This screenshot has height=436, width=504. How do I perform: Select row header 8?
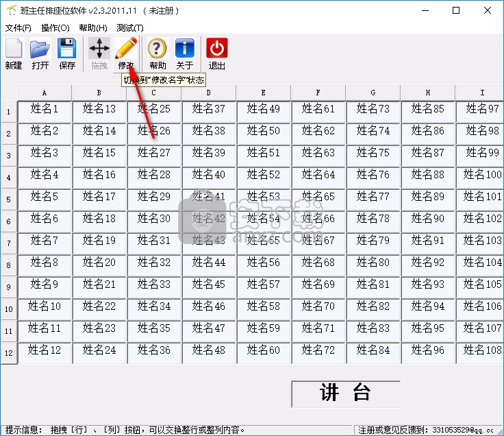pyautogui.click(x=9, y=265)
